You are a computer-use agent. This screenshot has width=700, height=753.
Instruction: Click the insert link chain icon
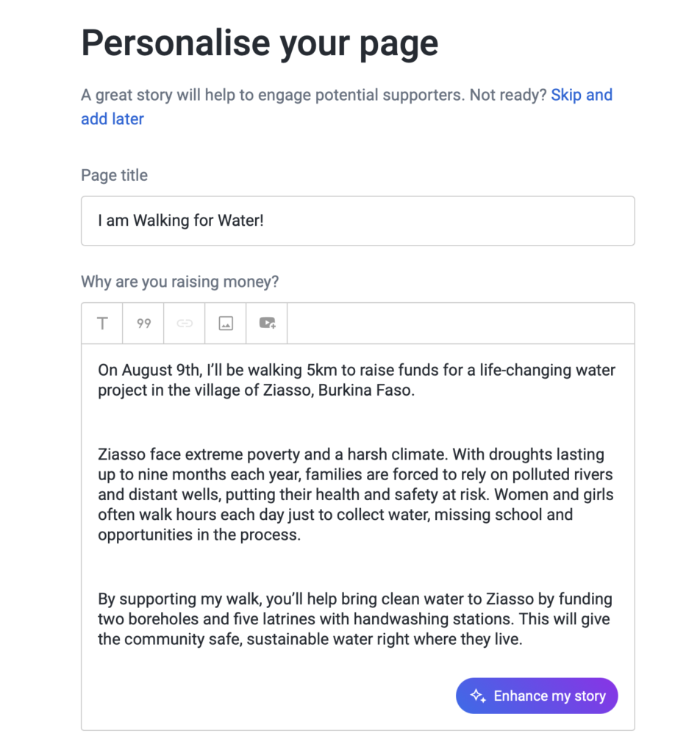185,324
